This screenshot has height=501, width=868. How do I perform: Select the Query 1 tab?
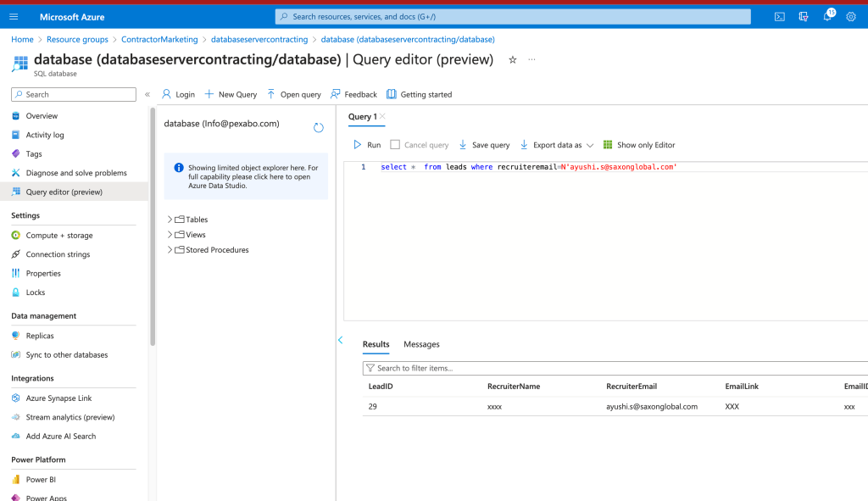(x=363, y=116)
